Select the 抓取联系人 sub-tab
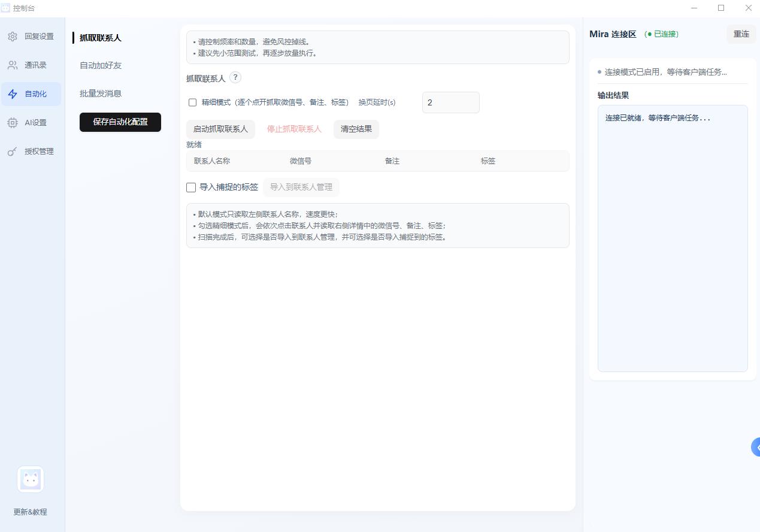The width and height of the screenshot is (760, 532). coord(101,38)
